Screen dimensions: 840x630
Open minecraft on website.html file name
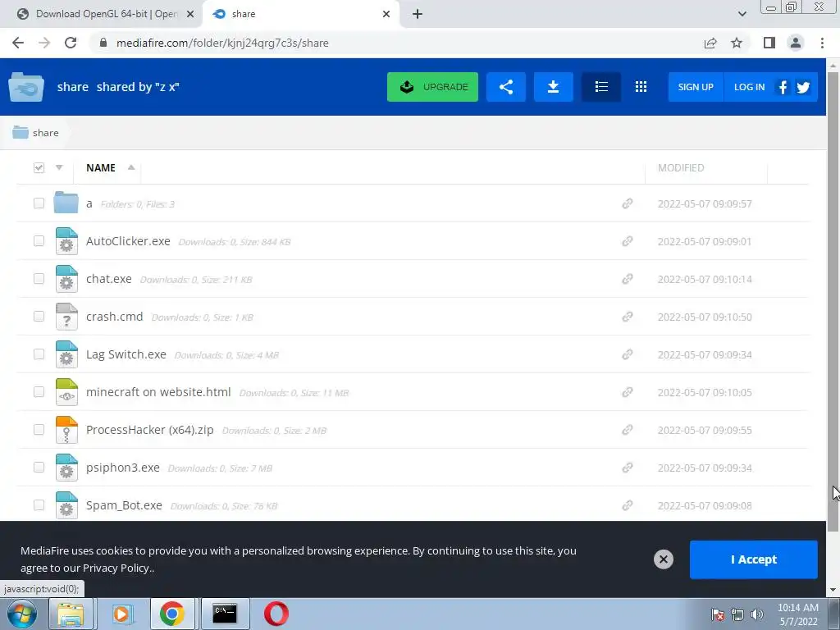click(158, 392)
